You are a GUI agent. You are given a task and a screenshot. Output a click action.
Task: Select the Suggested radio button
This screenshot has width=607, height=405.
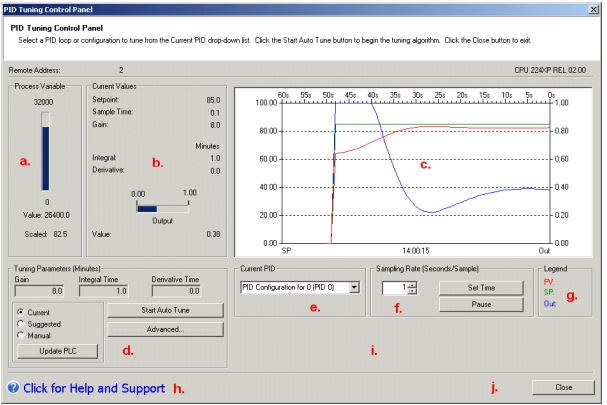pos(21,324)
